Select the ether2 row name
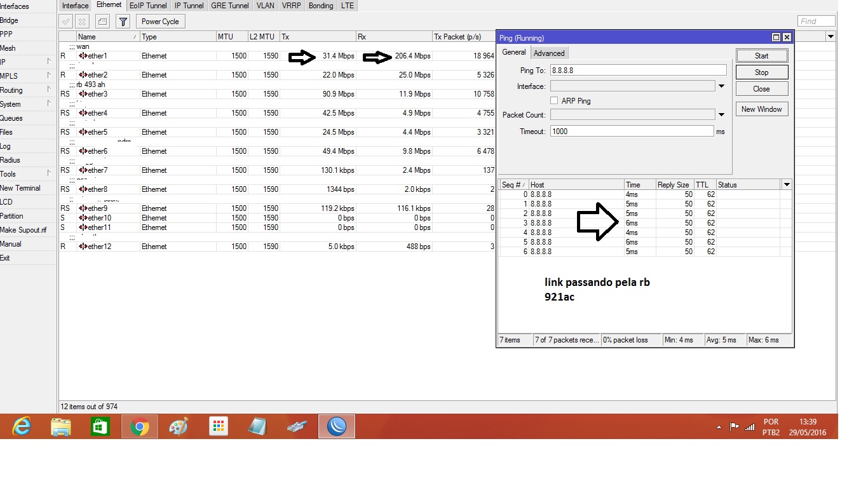This screenshot has width=868, height=488. (x=98, y=75)
